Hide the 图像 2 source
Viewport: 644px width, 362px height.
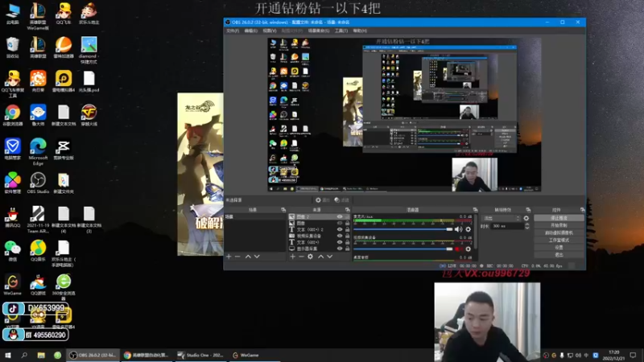pos(339,216)
